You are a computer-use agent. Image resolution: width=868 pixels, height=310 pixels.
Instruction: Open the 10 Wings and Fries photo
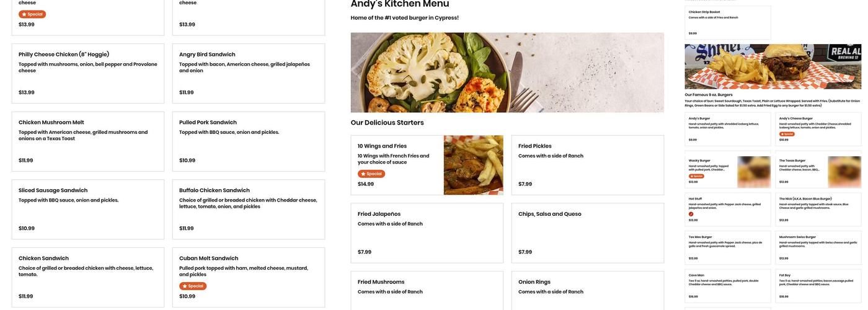click(473, 165)
